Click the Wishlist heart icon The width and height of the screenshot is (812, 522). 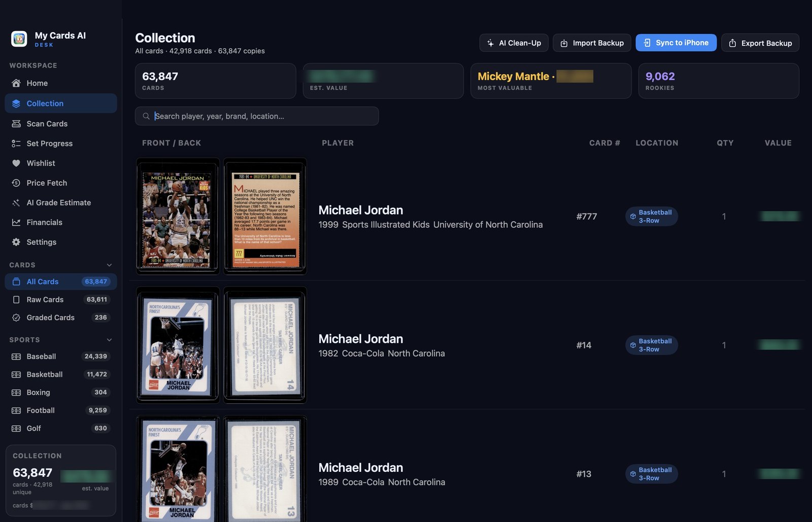16,163
